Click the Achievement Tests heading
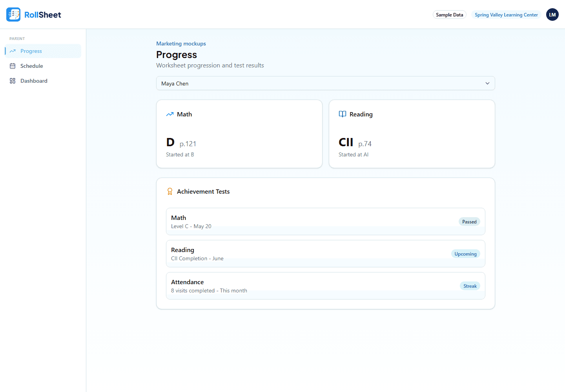 (x=203, y=191)
